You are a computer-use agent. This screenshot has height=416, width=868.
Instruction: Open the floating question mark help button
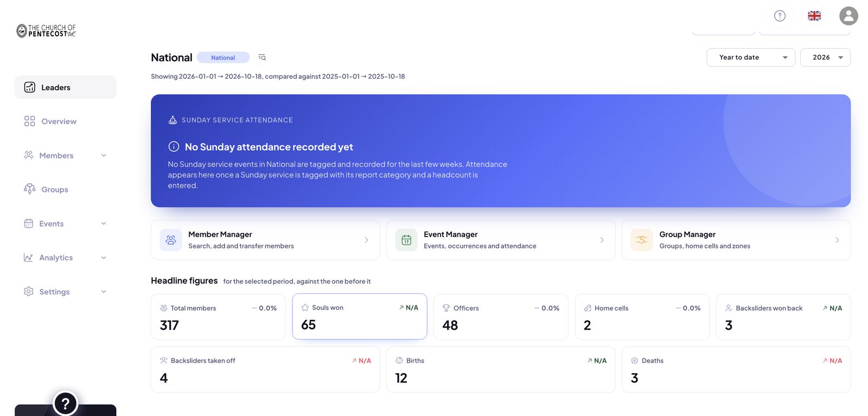66,404
